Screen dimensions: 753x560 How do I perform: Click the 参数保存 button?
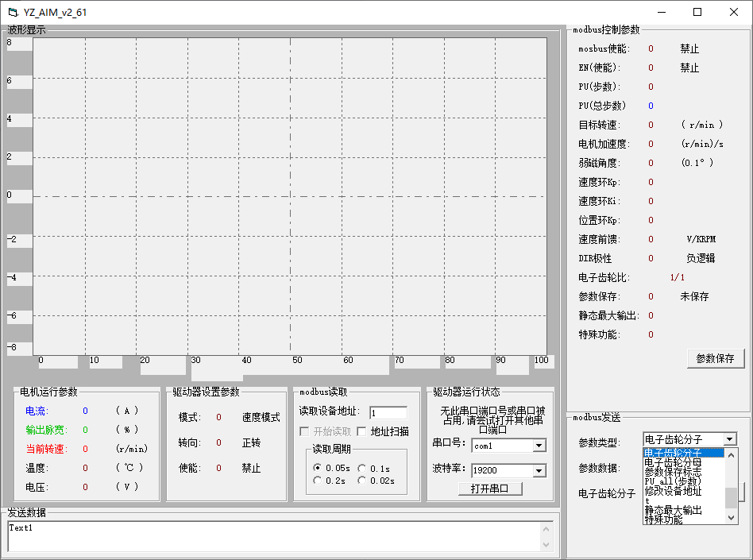click(x=715, y=358)
